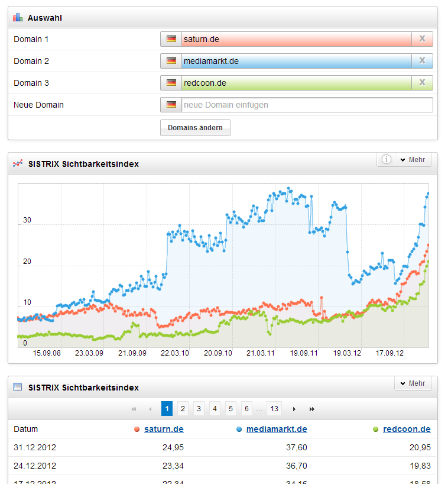Viewport: 448px width, 484px height.
Task: Click German flag icon next to saturn.de
Action: pos(171,39)
